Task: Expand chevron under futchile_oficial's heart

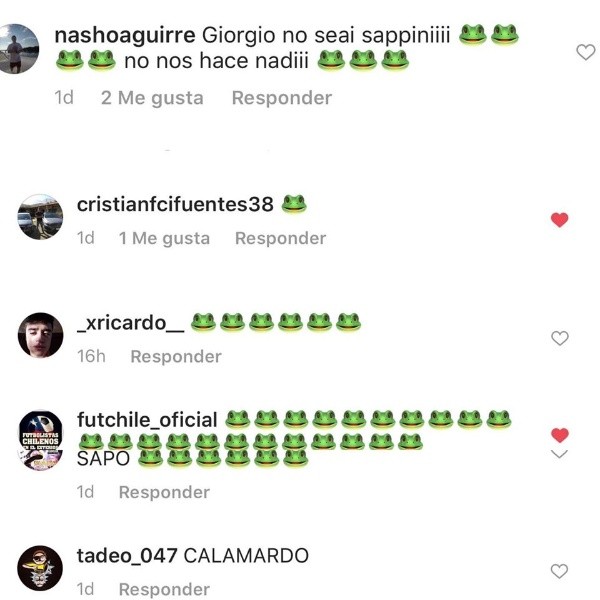Action: point(559,454)
